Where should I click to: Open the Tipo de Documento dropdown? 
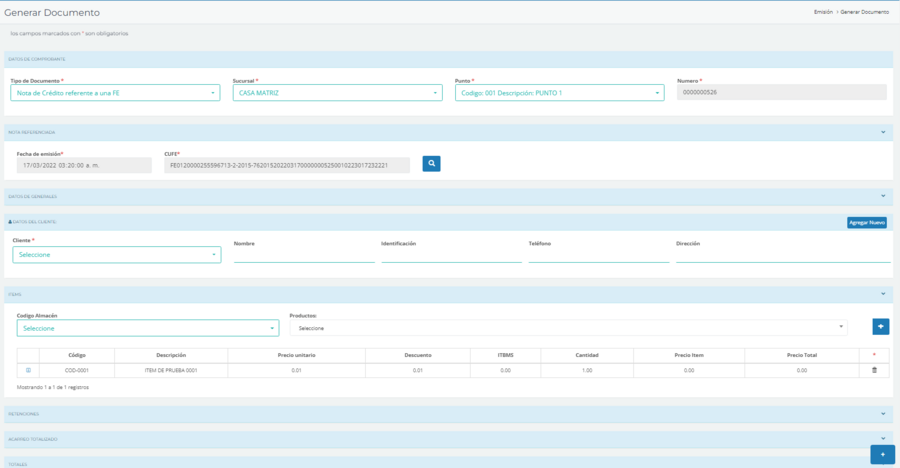point(115,93)
